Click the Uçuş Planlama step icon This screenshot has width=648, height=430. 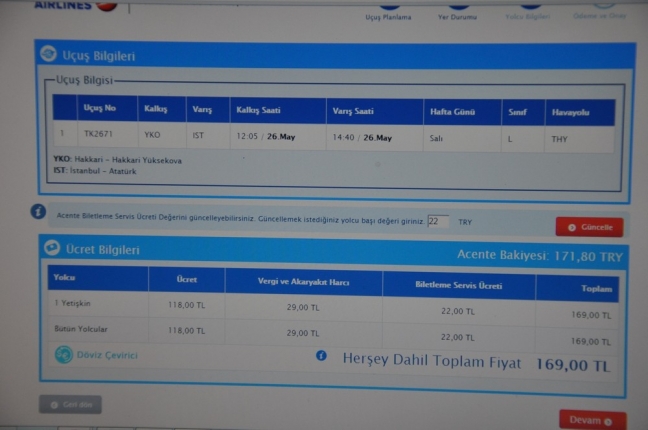tap(387, 5)
